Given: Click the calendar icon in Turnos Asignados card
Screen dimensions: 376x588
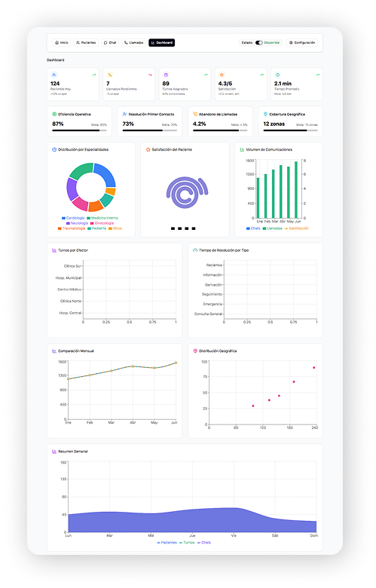Looking at the screenshot, I should pyautogui.click(x=166, y=75).
